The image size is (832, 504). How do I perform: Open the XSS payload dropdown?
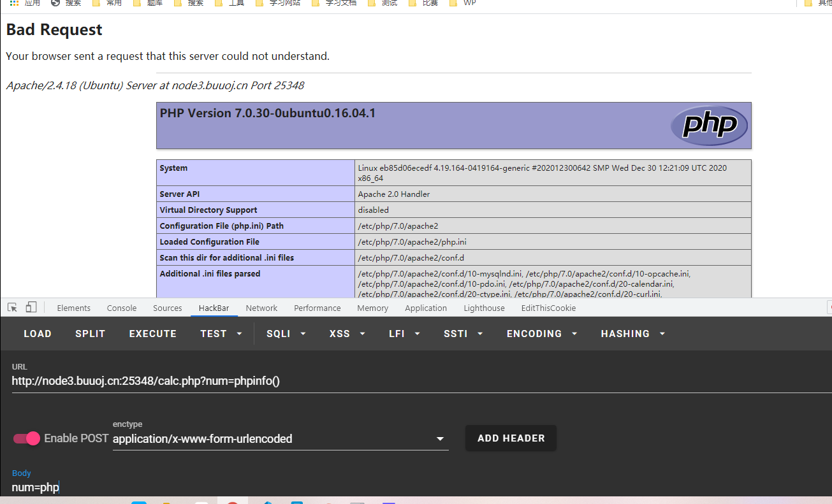(x=347, y=334)
